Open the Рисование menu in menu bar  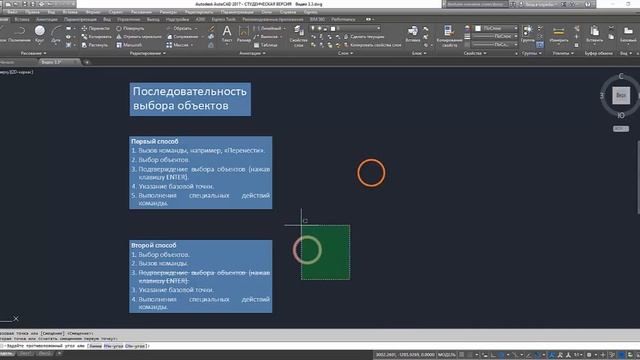[x=141, y=12]
